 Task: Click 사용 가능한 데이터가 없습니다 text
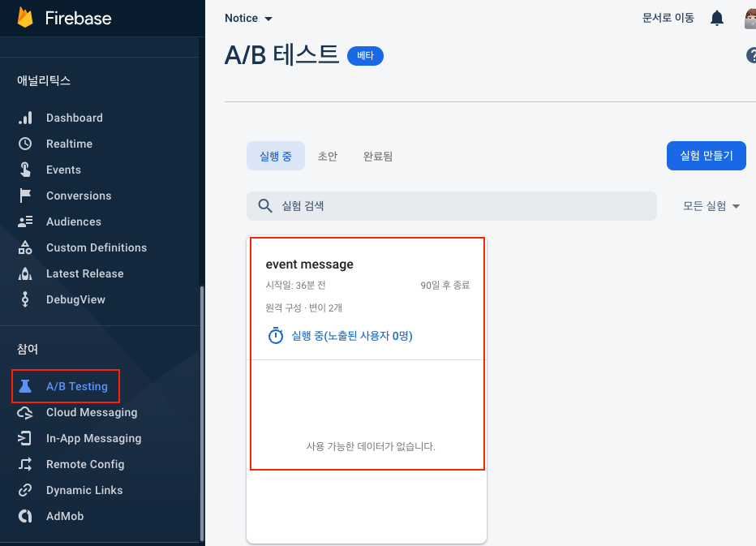pyautogui.click(x=371, y=447)
